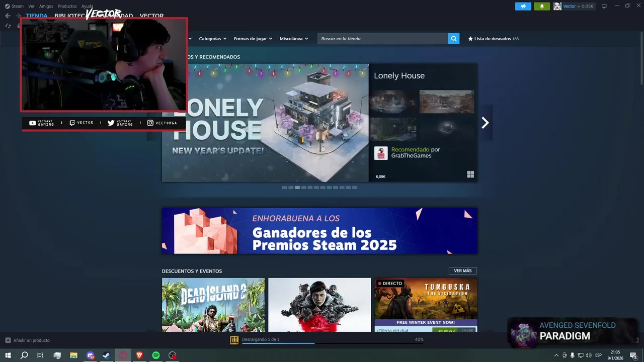
Task: Click the Windows platform icon on Lonely House
Action: click(470, 174)
